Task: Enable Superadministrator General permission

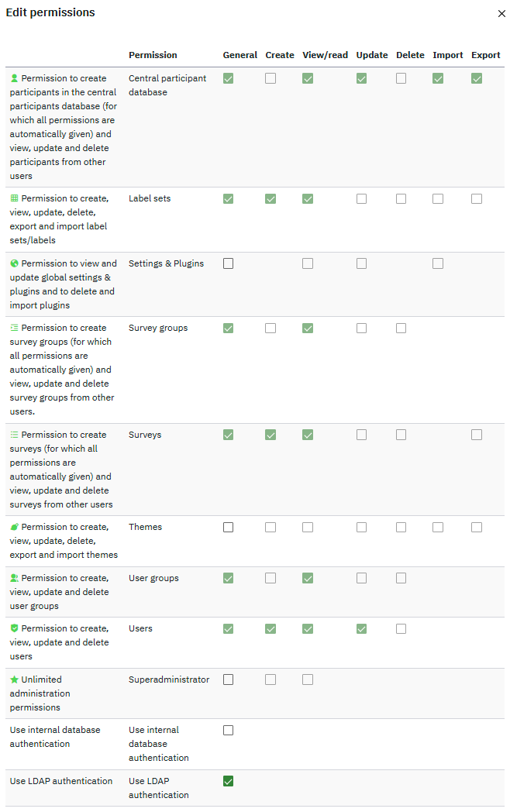Action: click(x=228, y=680)
